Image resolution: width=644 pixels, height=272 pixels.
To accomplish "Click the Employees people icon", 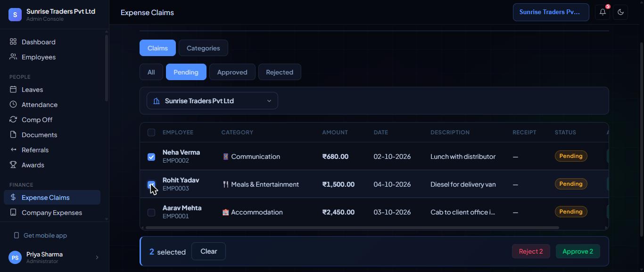I will pyautogui.click(x=13, y=57).
